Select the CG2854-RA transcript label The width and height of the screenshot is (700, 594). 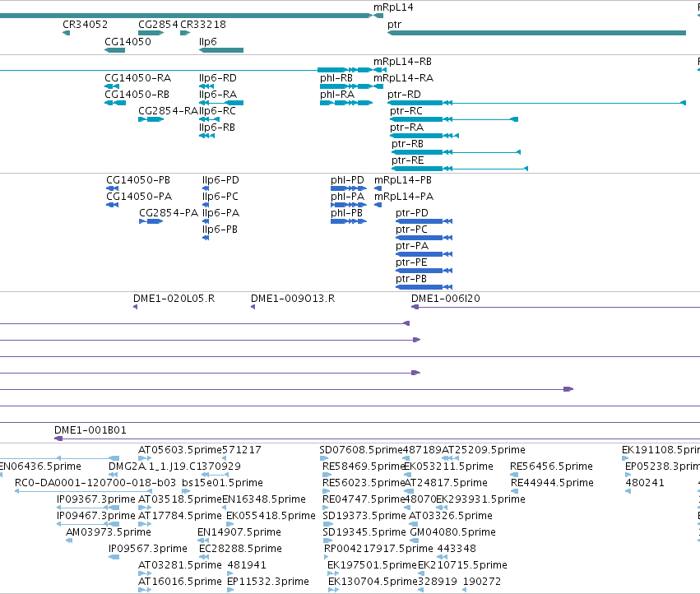click(x=169, y=111)
